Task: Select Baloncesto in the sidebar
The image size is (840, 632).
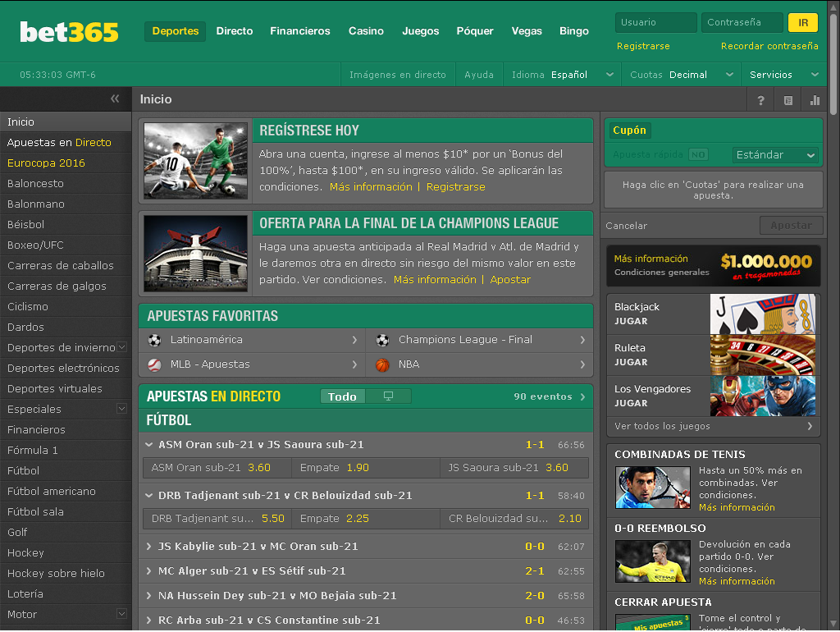Action: point(66,183)
